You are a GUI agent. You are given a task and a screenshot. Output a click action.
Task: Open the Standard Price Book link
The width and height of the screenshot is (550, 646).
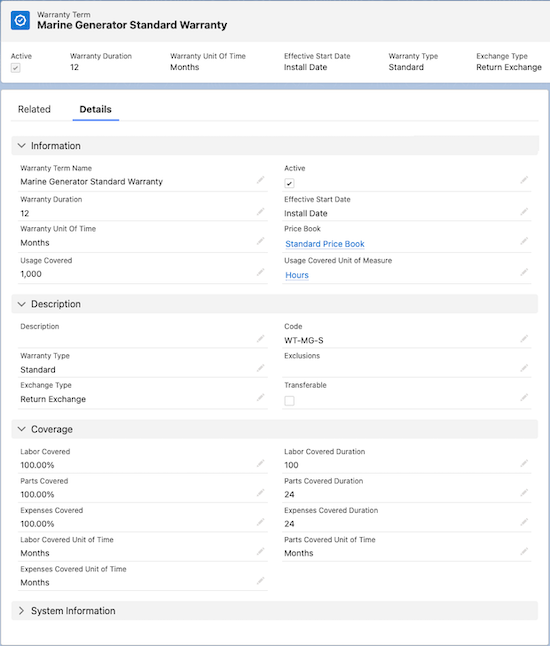pyautogui.click(x=325, y=244)
